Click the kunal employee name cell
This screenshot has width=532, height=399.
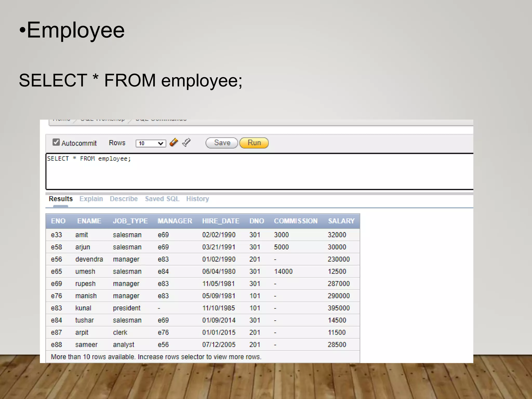pyautogui.click(x=83, y=308)
